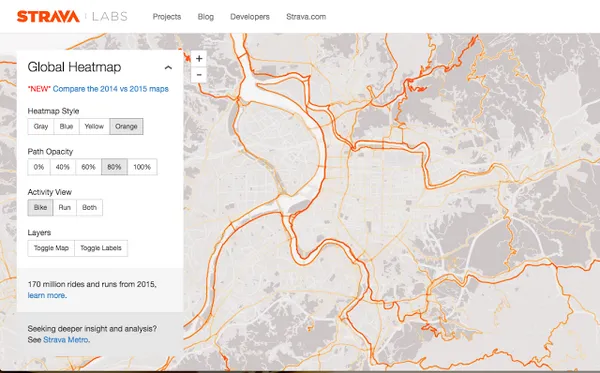Open the Blog menu item
The image size is (600, 373).
click(x=206, y=17)
